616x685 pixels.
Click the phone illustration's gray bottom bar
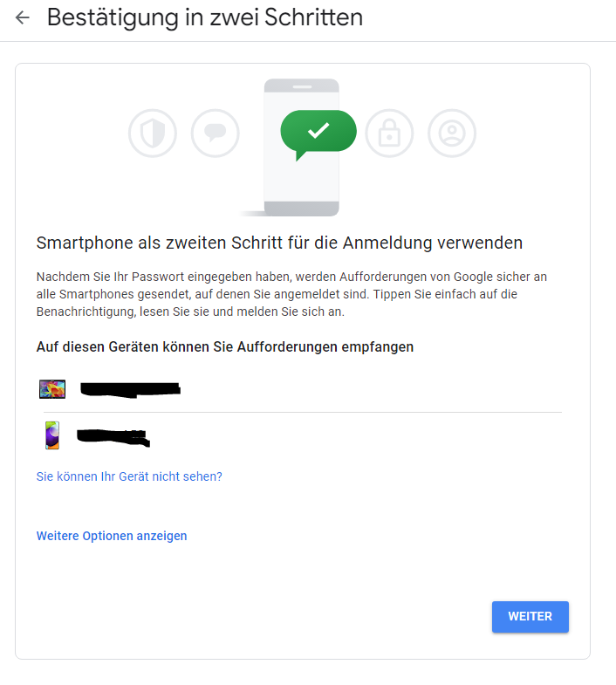(301, 209)
